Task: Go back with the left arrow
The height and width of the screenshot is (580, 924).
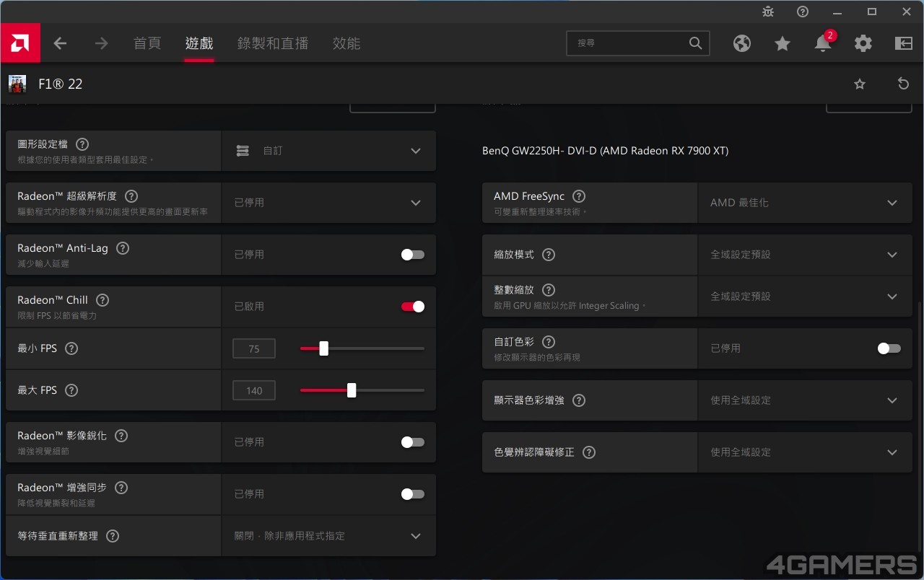Action: [x=60, y=43]
